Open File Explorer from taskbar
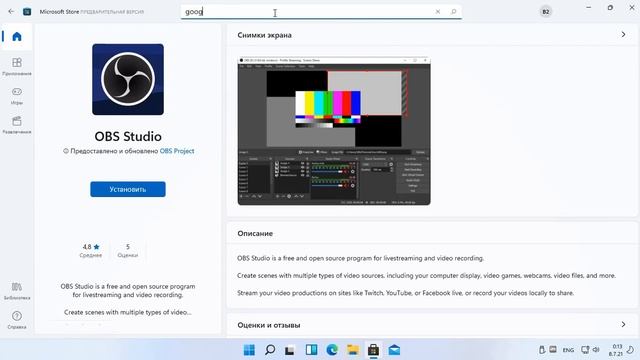Screen dimensions: 640x360 (353, 350)
